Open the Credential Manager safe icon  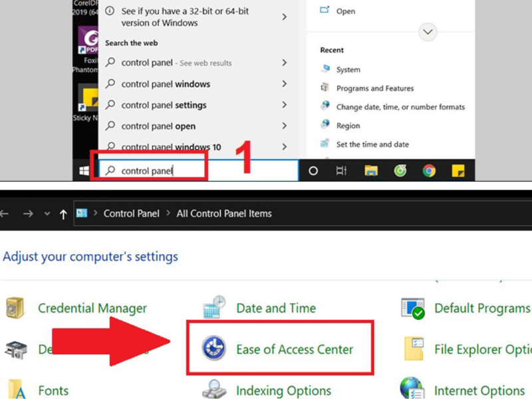coord(15,308)
